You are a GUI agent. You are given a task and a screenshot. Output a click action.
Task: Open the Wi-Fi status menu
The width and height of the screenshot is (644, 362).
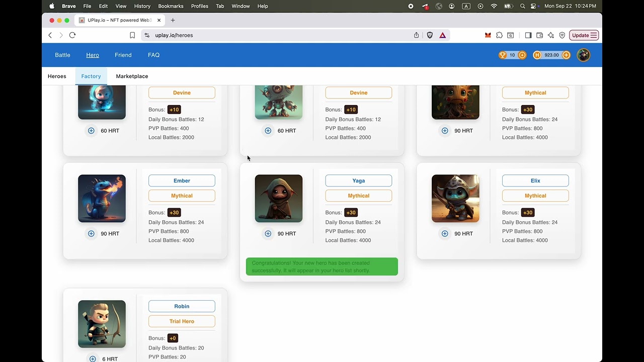point(494,6)
